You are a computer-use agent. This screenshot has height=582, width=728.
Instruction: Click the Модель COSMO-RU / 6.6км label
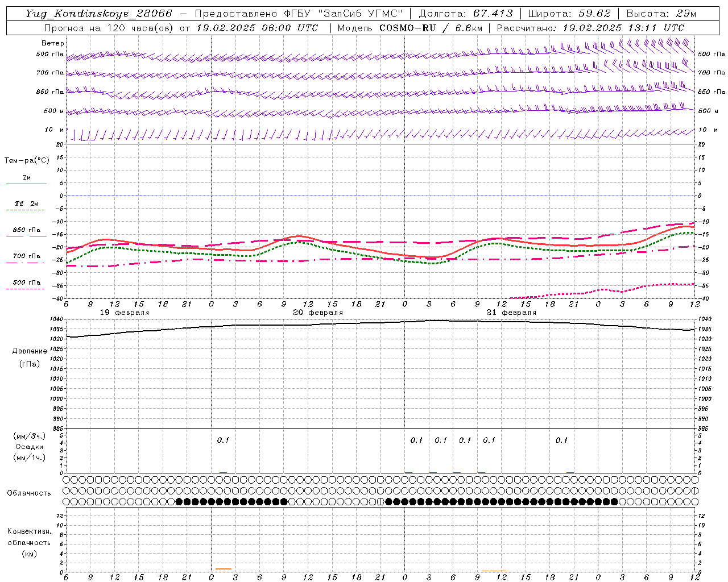tap(409, 28)
